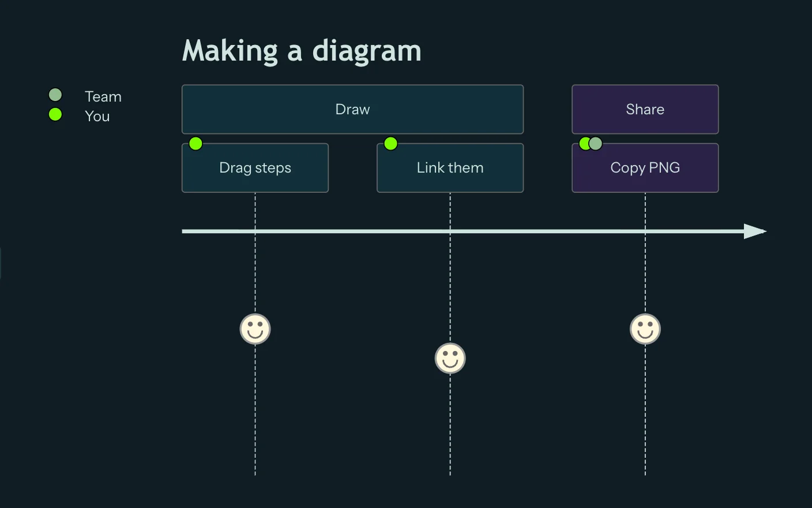Select the Share phase box
The image size is (812, 508).
point(645,109)
